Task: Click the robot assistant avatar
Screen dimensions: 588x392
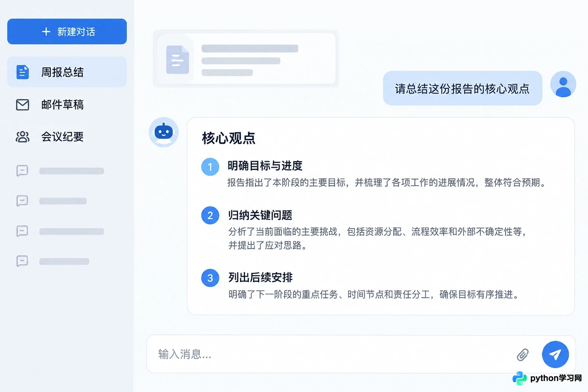Action: pos(164,132)
